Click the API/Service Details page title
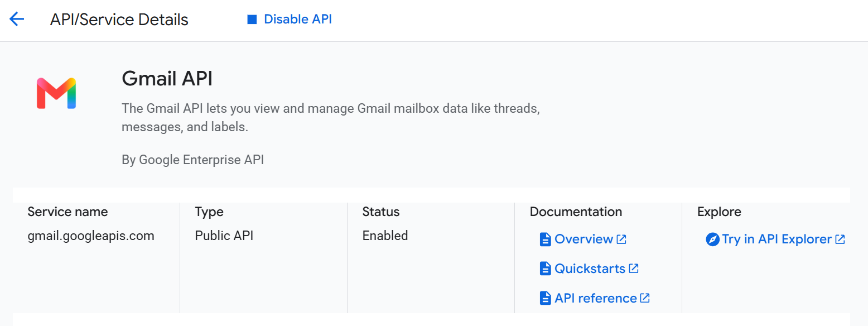 point(119,20)
